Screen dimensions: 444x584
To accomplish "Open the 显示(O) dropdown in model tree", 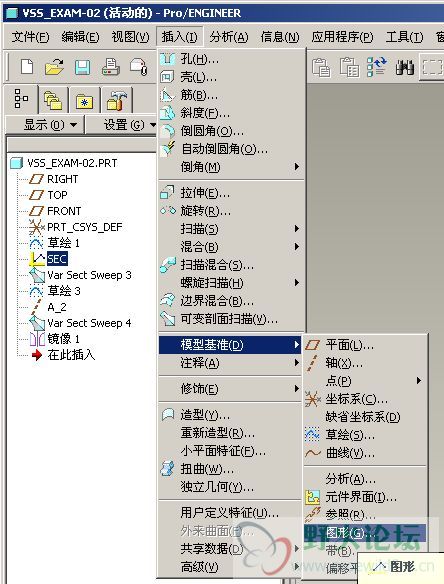I will point(45,125).
